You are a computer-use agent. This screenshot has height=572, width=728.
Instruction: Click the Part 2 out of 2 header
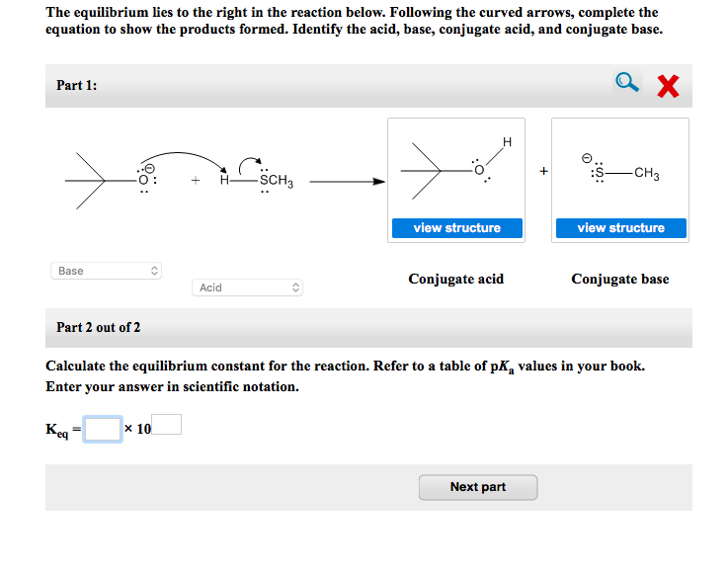point(99,327)
